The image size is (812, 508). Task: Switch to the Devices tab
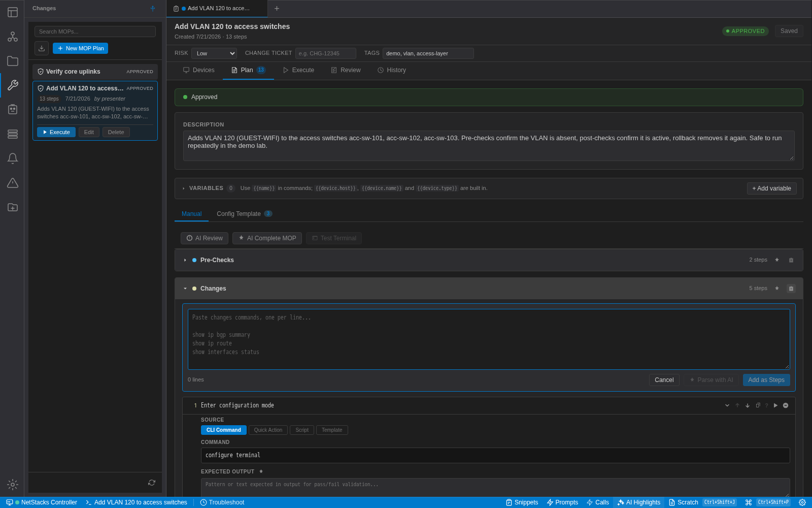click(x=199, y=70)
